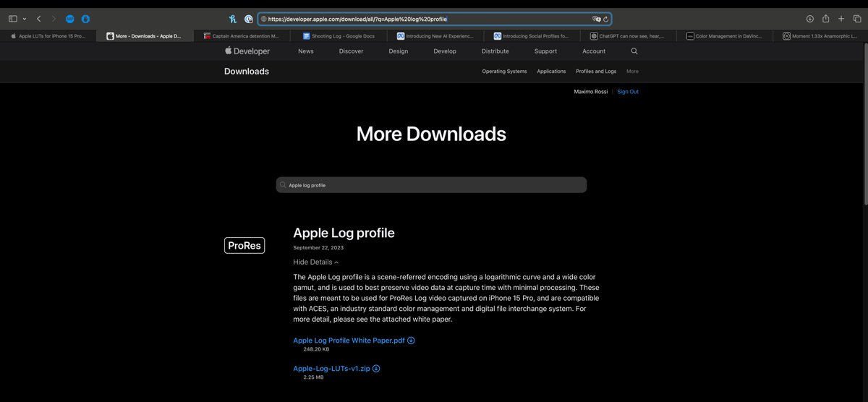The image size is (868, 402).
Task: Download Apple Log Profile White Paper.pdf
Action: tap(354, 341)
